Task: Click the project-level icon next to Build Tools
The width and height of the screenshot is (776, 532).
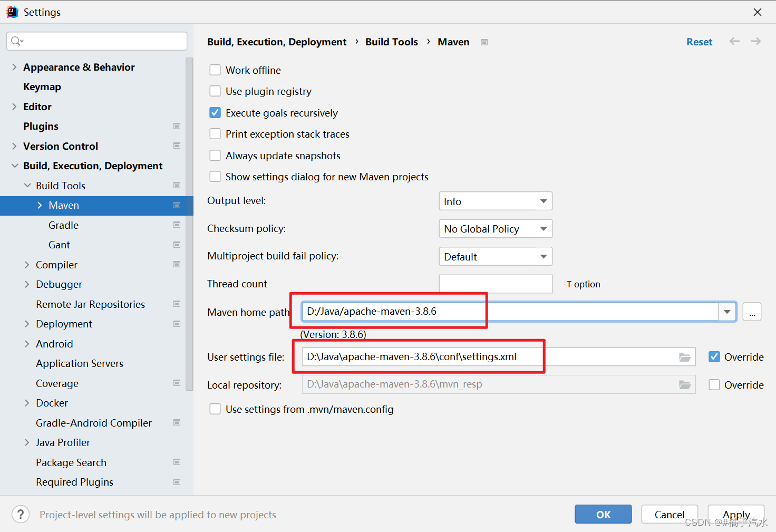Action: [x=177, y=185]
